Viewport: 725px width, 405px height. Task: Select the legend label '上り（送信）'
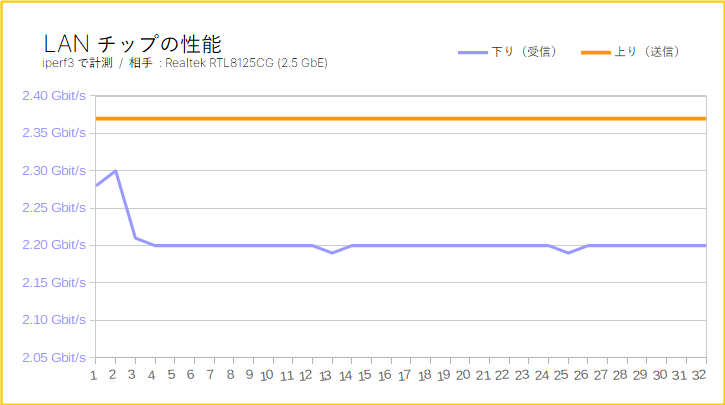pyautogui.click(x=649, y=52)
